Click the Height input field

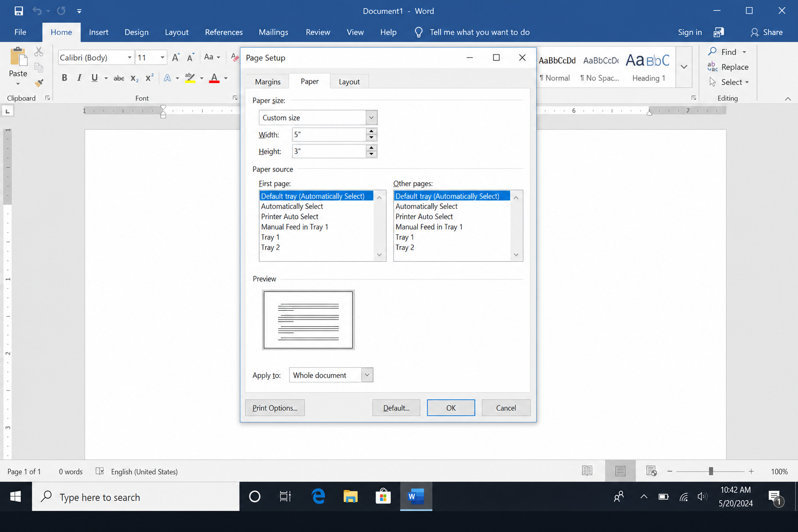(x=329, y=151)
